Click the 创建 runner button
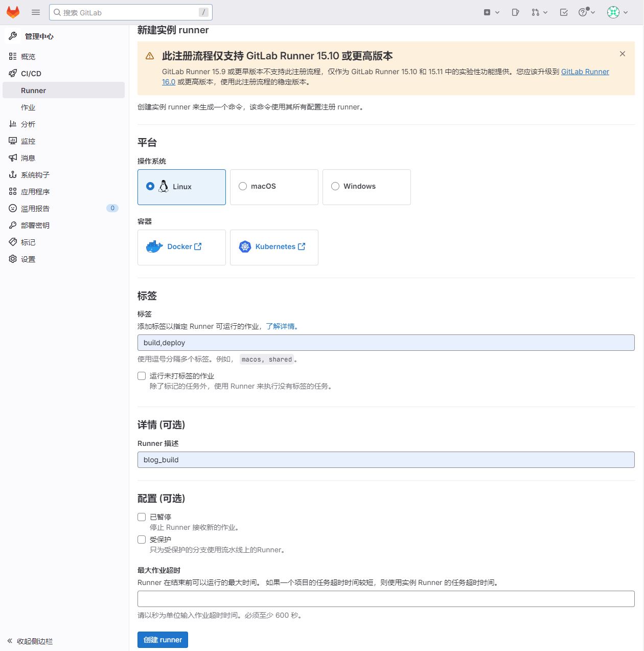This screenshot has width=644, height=651. click(163, 640)
